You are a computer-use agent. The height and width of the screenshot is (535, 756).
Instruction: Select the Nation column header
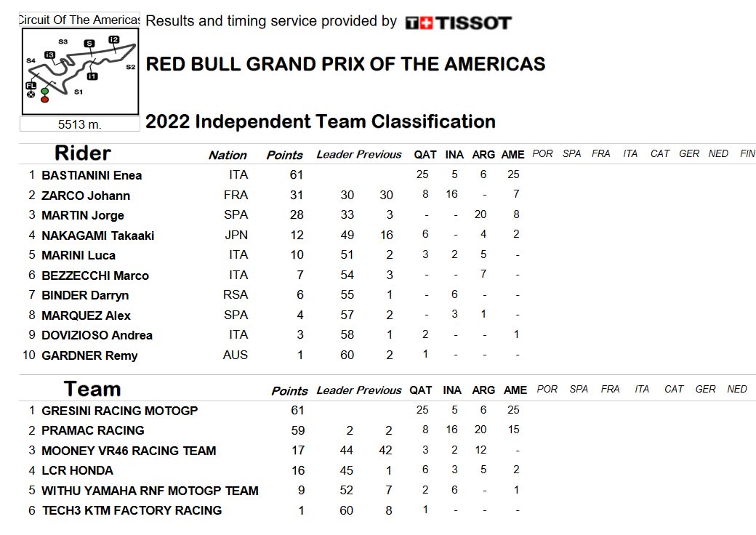tap(228, 156)
